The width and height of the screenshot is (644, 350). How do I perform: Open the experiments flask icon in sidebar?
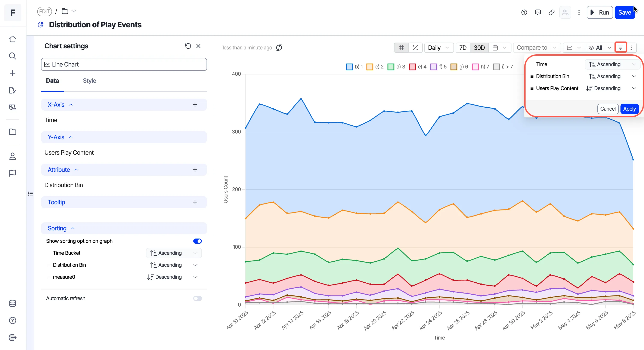click(x=12, y=107)
